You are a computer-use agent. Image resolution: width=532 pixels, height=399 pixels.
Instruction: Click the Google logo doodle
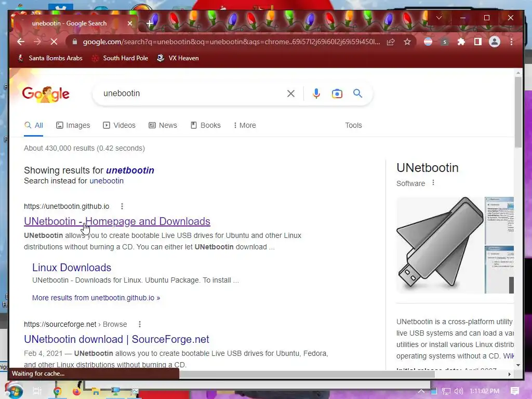46,94
